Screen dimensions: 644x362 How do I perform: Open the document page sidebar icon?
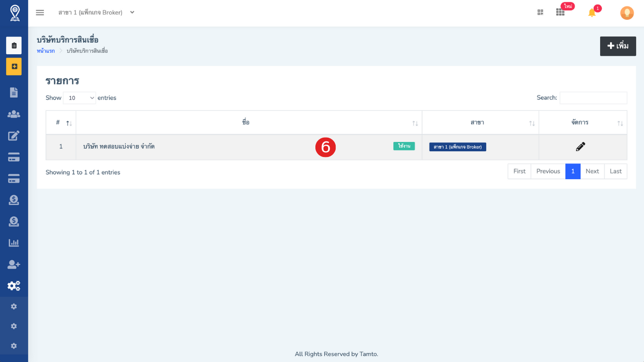pyautogui.click(x=14, y=92)
